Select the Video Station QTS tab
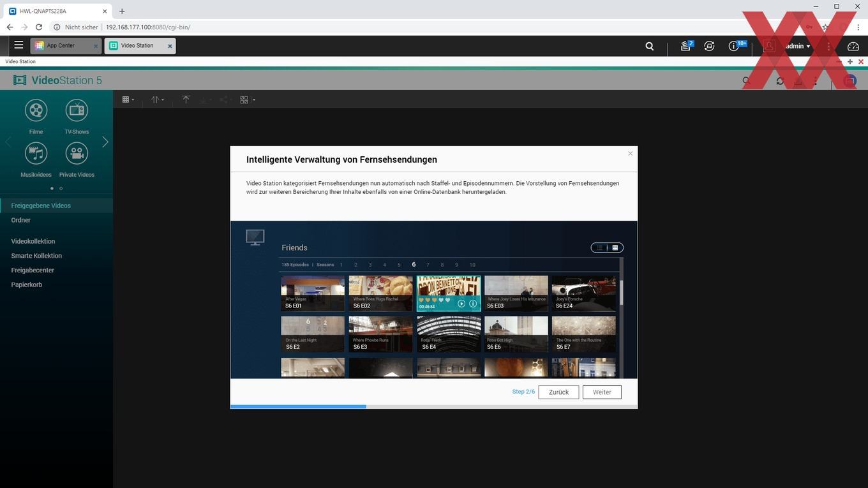 pyautogui.click(x=137, y=46)
